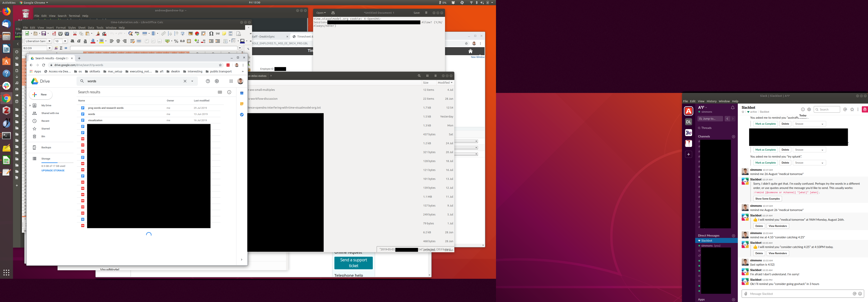Show Drive file details info icon
Viewport: 868px width, 302px height.
229,92
